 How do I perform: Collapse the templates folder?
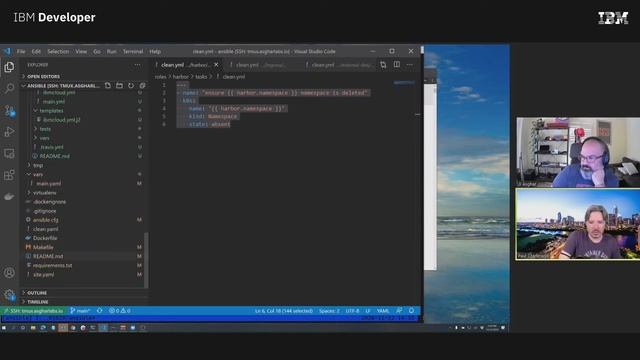[x=51, y=111]
